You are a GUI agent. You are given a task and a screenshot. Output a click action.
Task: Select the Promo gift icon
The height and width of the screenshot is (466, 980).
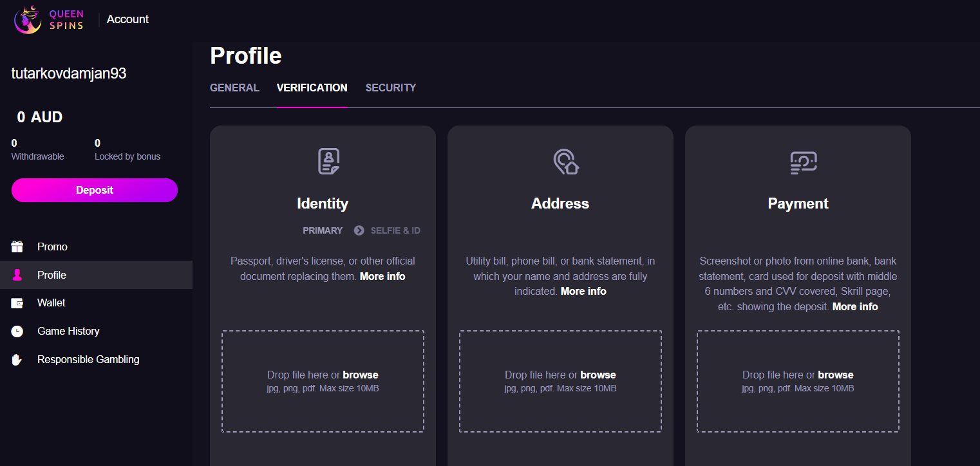click(17, 247)
